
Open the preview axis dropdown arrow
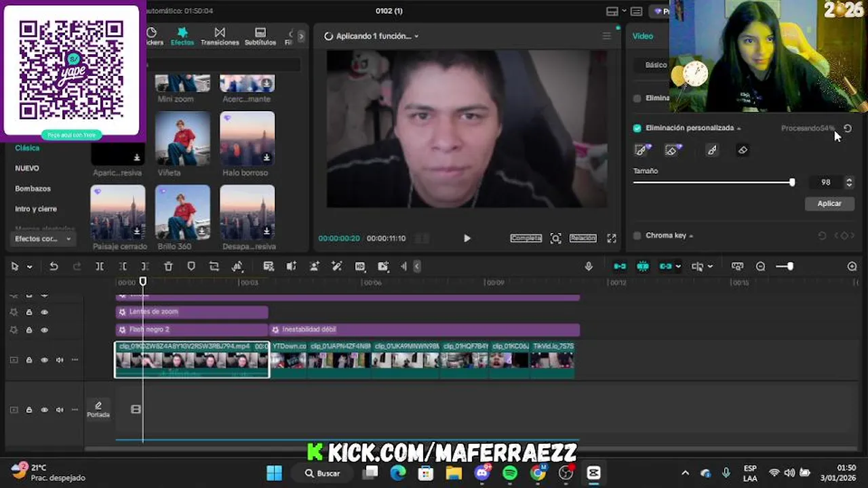[710, 267]
